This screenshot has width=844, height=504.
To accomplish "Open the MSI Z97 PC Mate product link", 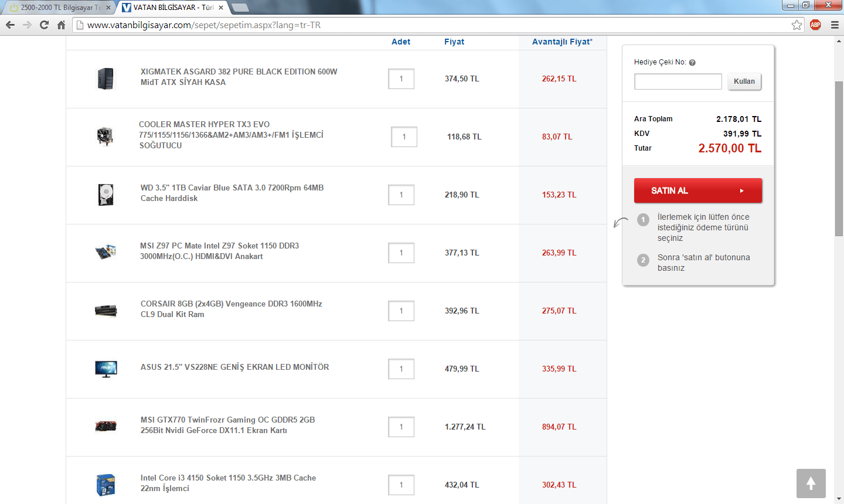I will (x=220, y=251).
